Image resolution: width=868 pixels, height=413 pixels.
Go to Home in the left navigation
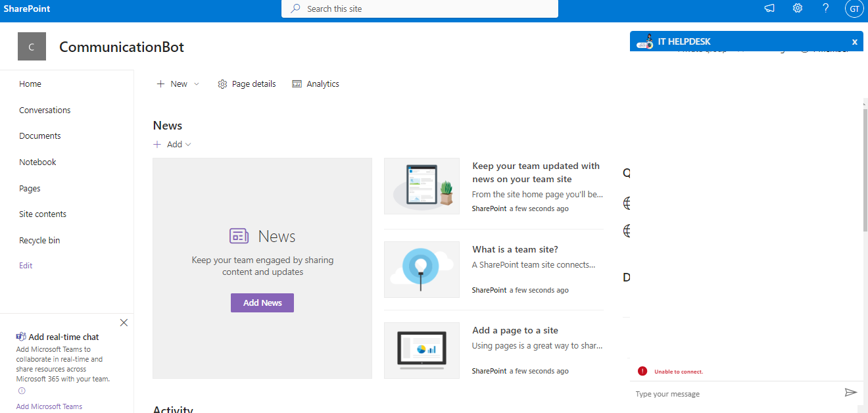(30, 84)
